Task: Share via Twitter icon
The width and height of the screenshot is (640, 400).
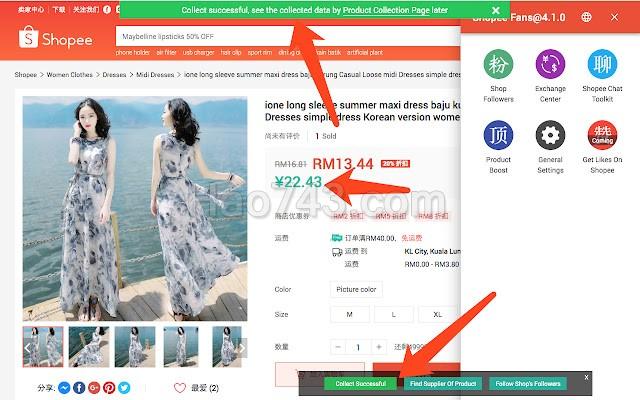Action: click(x=124, y=388)
